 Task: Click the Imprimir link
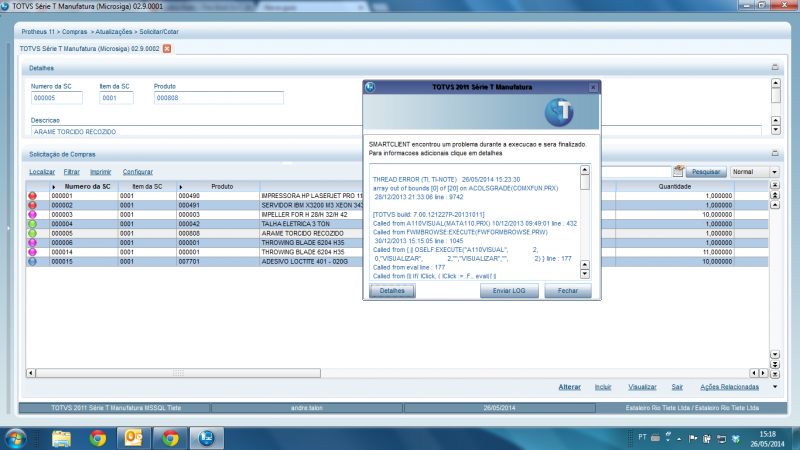pos(101,172)
